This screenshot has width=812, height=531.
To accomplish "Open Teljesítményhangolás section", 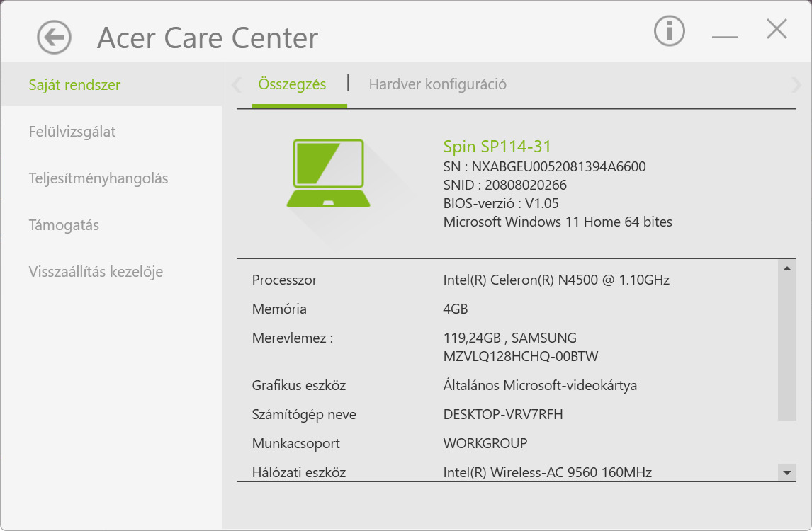I will tap(98, 178).
